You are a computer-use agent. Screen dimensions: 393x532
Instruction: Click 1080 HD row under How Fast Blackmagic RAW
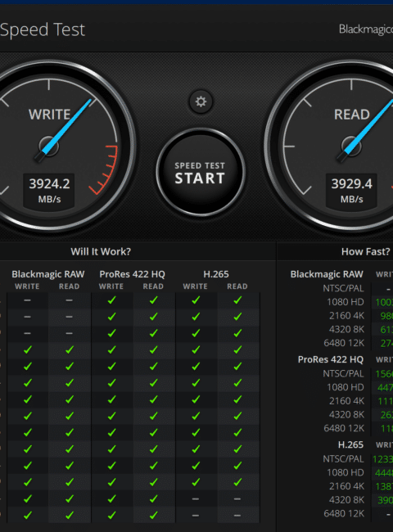click(x=346, y=302)
